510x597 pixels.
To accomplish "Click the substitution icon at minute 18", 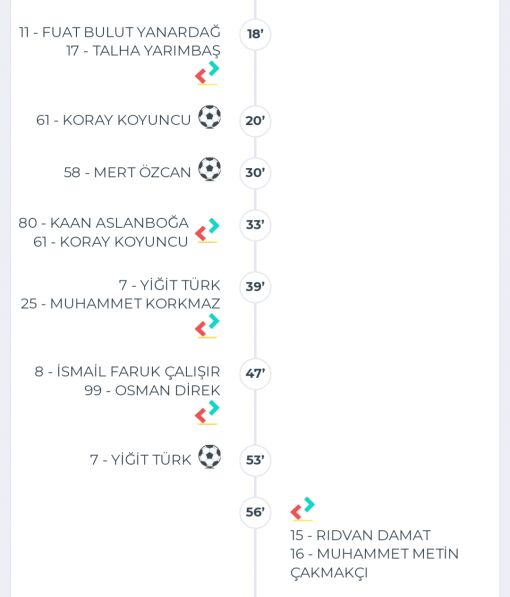I will (x=208, y=73).
